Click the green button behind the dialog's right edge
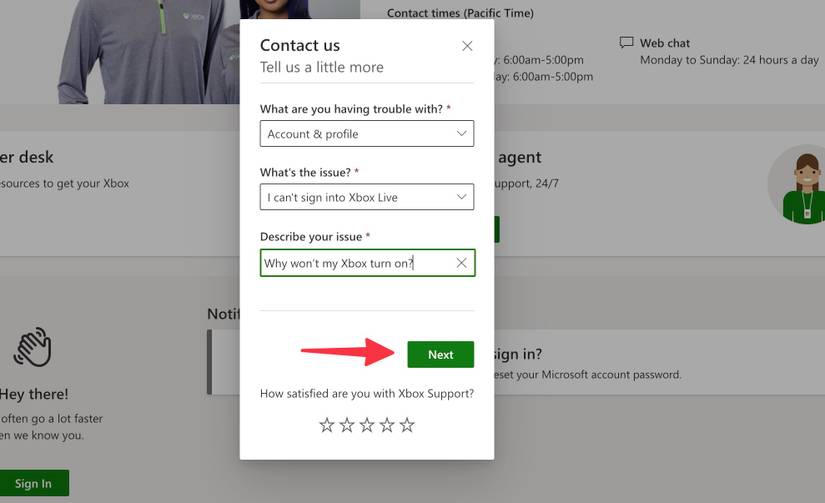This screenshot has height=503, width=825. 496,229
